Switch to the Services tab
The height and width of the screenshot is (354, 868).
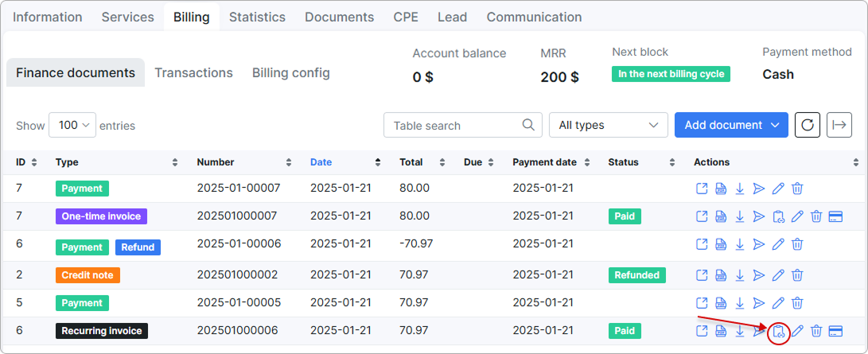click(x=128, y=18)
